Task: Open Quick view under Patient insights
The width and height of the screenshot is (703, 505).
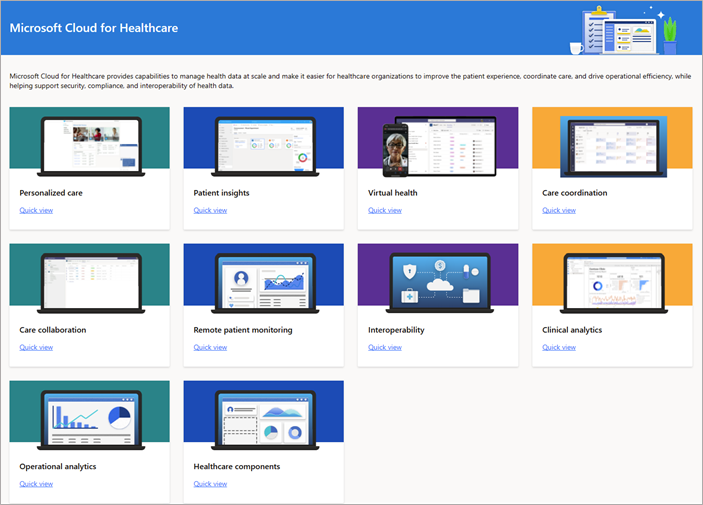Action: (x=210, y=210)
